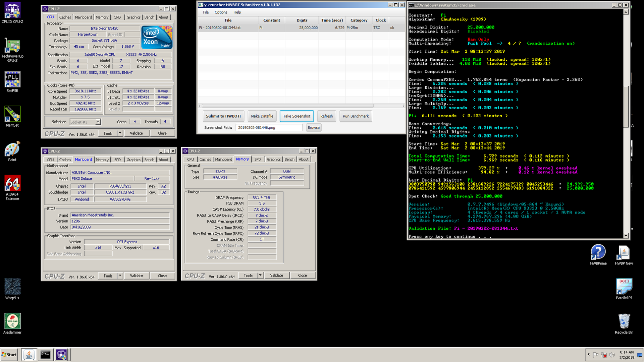Screen dimensions: 644x362
Task: Click Submit to HWBOT! button
Action: (x=223, y=116)
